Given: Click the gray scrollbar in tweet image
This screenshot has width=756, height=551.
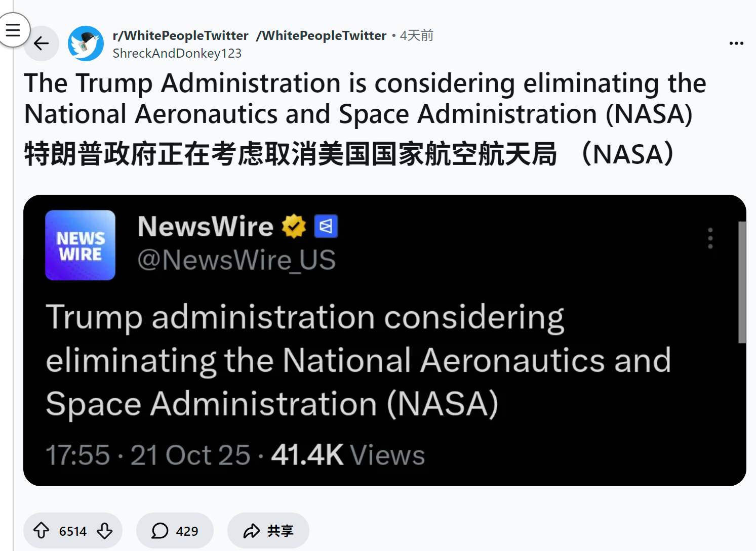Looking at the screenshot, I should tap(742, 282).
